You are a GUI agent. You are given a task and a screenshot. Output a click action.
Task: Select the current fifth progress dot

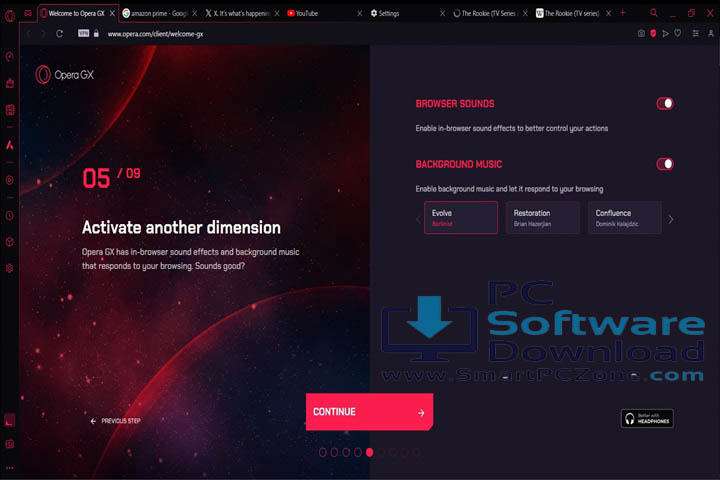coord(370,452)
